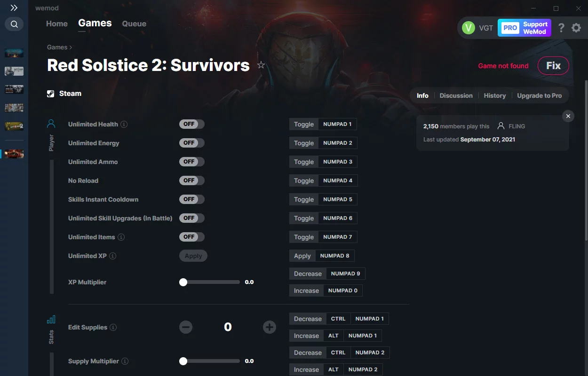This screenshot has height=376, width=588.
Task: Go to the Games tab
Action: click(95, 23)
